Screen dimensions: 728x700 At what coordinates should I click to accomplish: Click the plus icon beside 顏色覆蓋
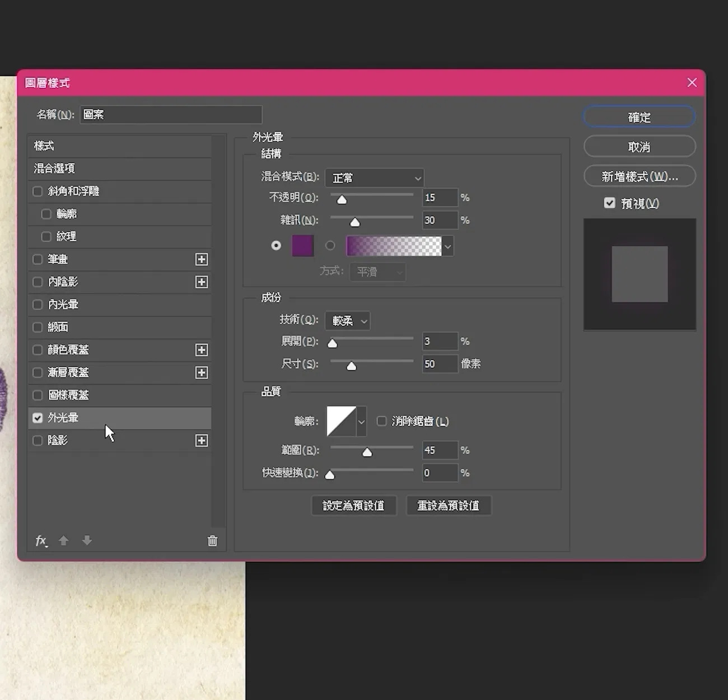202,350
